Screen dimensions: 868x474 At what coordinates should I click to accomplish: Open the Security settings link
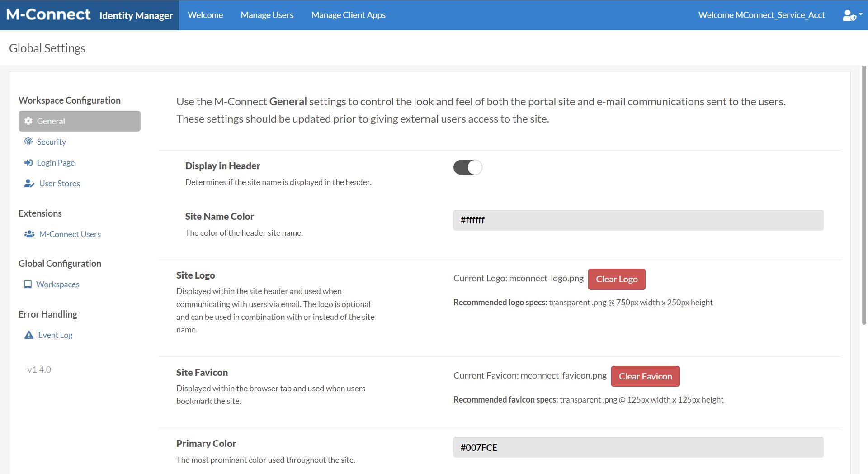point(52,142)
